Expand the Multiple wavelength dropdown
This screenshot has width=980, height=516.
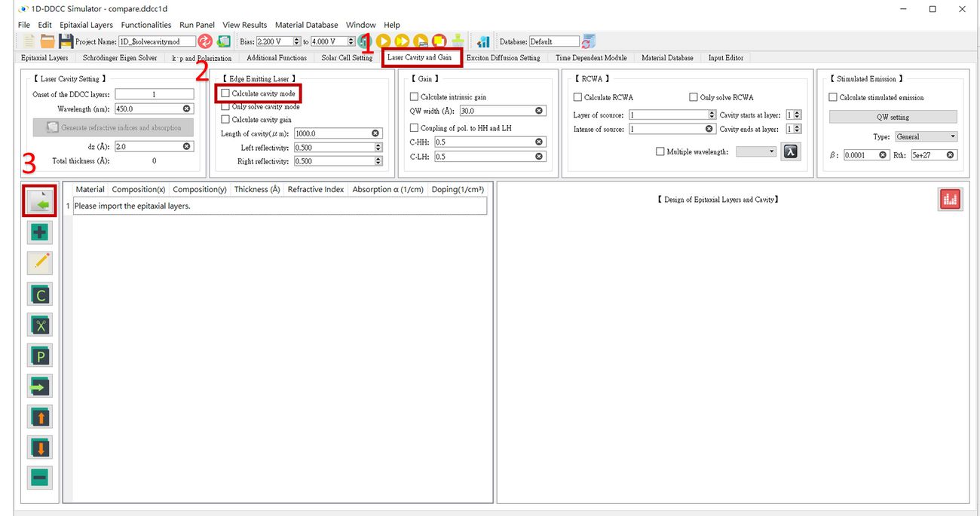756,151
